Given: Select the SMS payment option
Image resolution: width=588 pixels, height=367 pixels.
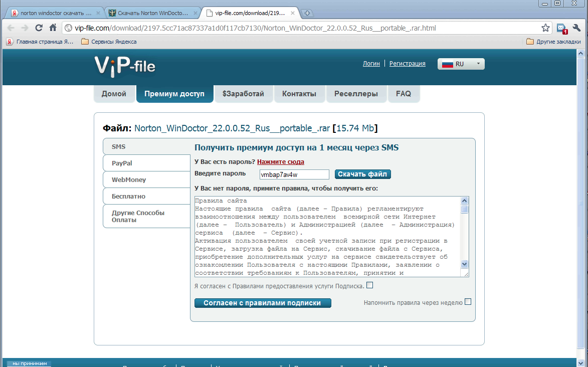Looking at the screenshot, I should [147, 147].
